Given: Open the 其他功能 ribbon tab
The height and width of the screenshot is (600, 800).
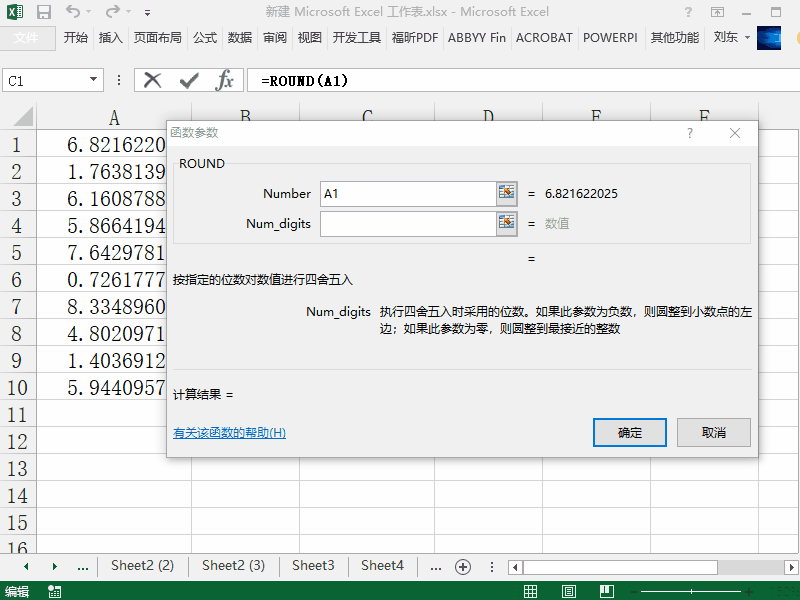Looking at the screenshot, I should tap(674, 37).
